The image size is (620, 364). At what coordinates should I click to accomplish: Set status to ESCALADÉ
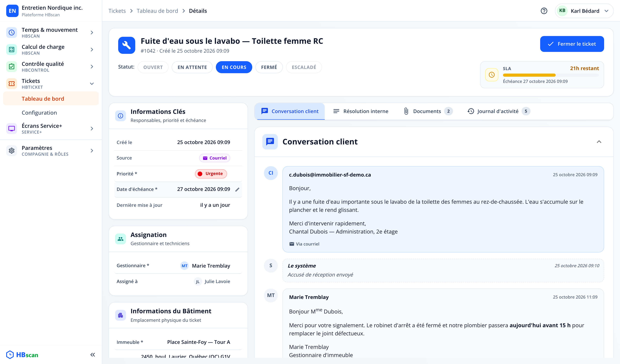click(x=304, y=67)
